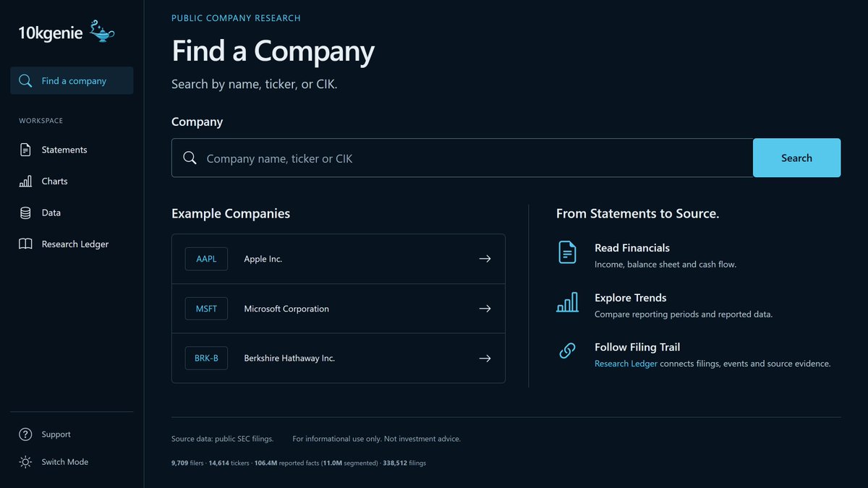This screenshot has width=868, height=488.
Task: Click the Explore Trends heading
Action: [x=631, y=298]
